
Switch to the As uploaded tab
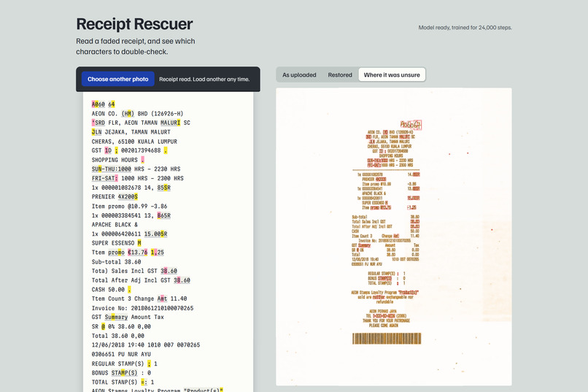point(299,74)
